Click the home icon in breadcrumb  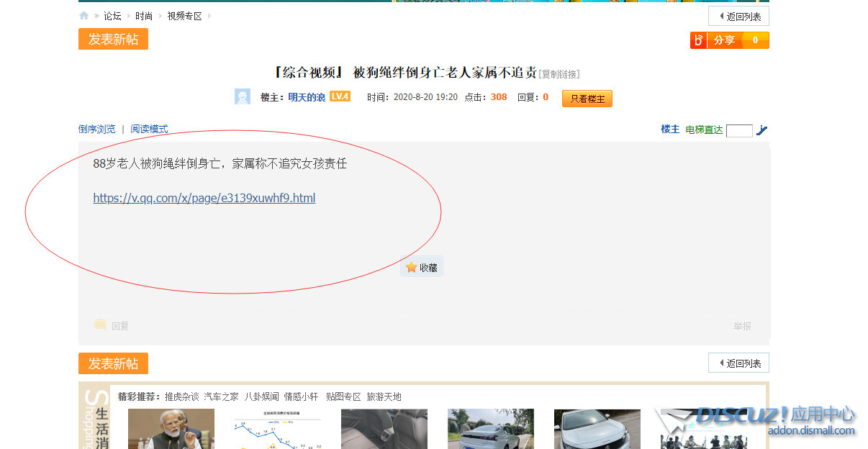tap(84, 16)
